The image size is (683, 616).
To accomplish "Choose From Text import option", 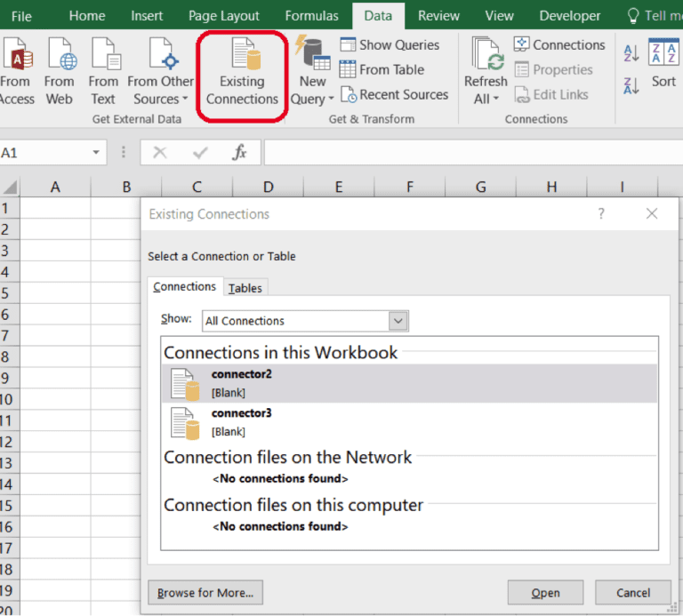I will point(104,72).
